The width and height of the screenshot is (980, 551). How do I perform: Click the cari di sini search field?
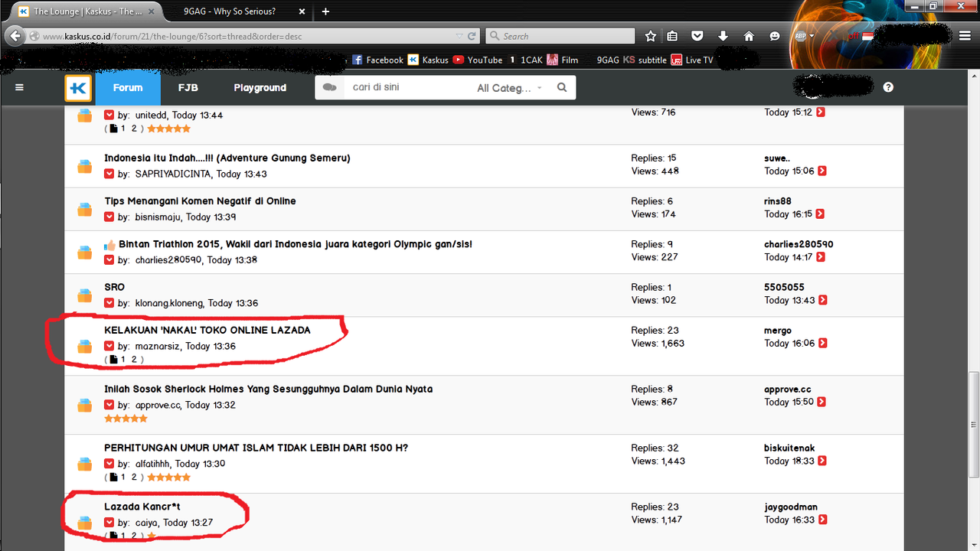[x=410, y=87]
